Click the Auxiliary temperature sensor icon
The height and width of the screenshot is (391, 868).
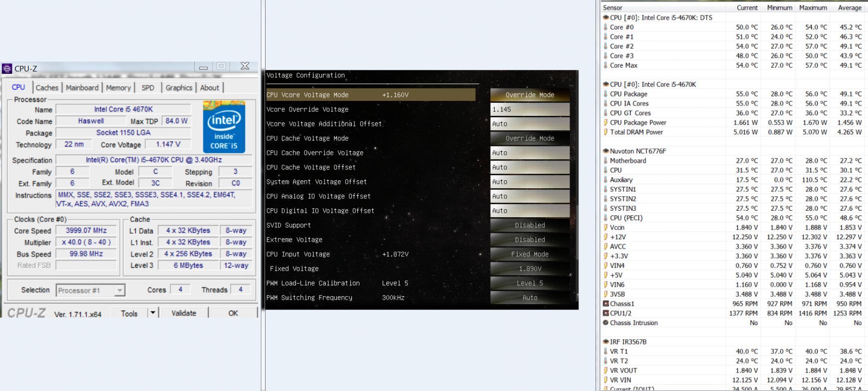pos(605,179)
